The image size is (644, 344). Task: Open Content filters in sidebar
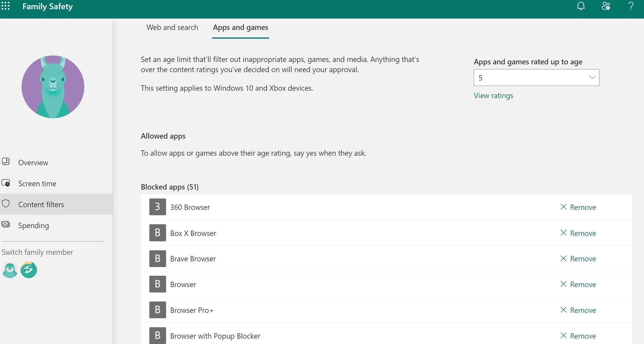click(x=56, y=204)
